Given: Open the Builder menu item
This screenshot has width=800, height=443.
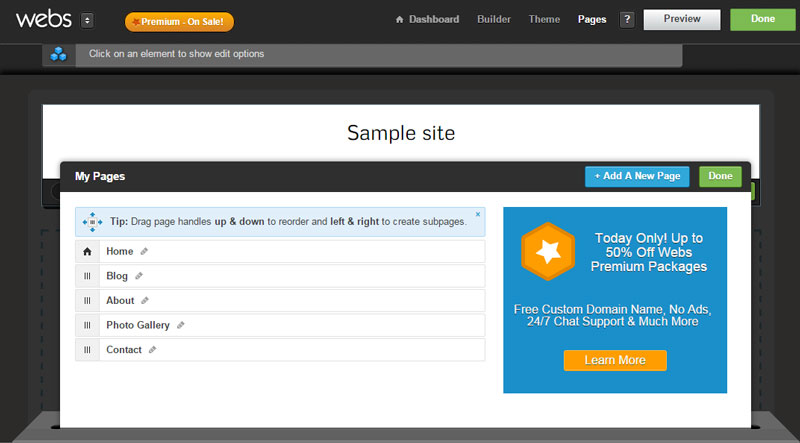Looking at the screenshot, I should pos(493,19).
